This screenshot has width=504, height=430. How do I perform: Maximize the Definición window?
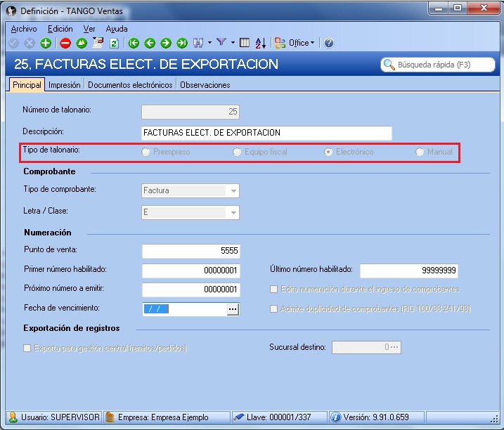coord(458,8)
